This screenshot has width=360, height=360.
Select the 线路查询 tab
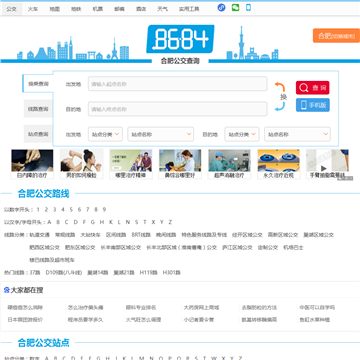[38, 109]
